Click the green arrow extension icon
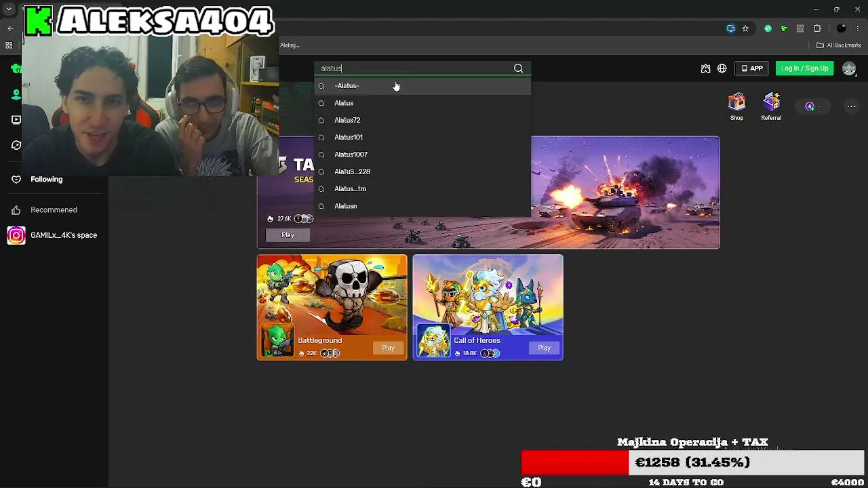 tap(784, 28)
